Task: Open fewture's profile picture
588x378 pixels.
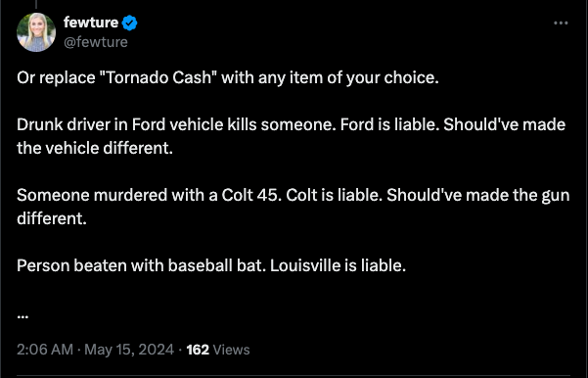Action: click(36, 32)
